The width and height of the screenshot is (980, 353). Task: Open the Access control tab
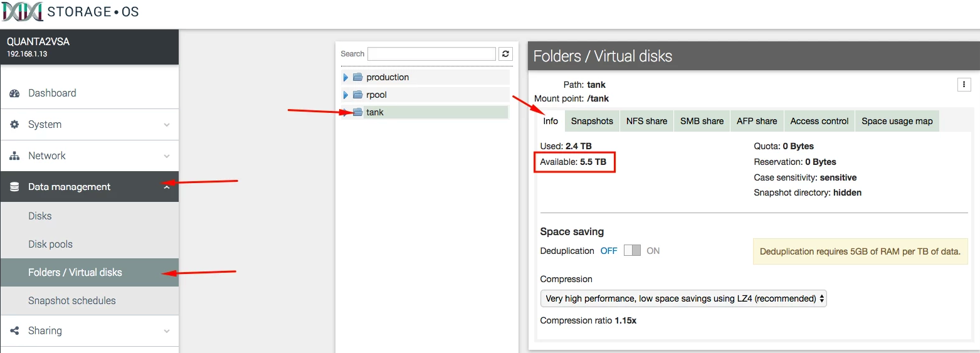coord(819,121)
